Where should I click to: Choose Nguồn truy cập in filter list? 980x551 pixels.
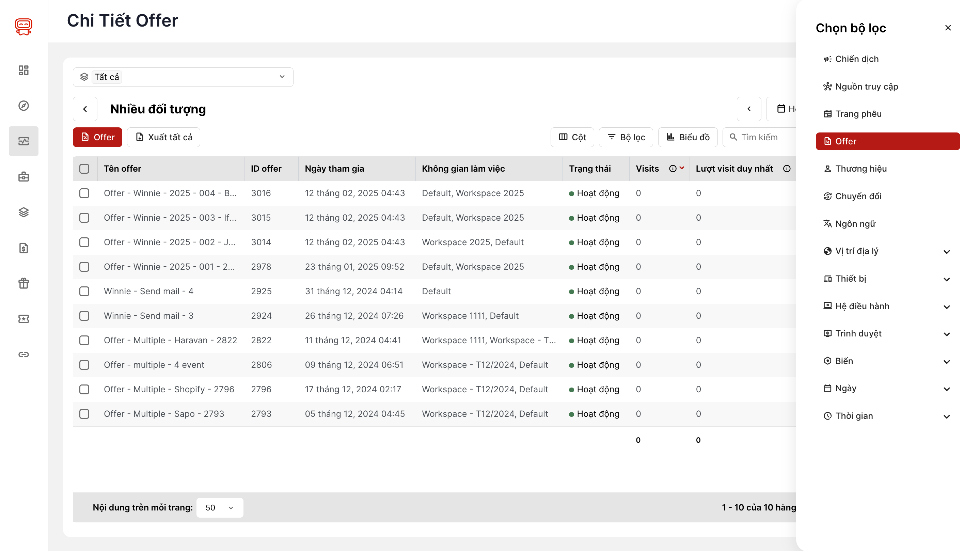[x=866, y=87]
